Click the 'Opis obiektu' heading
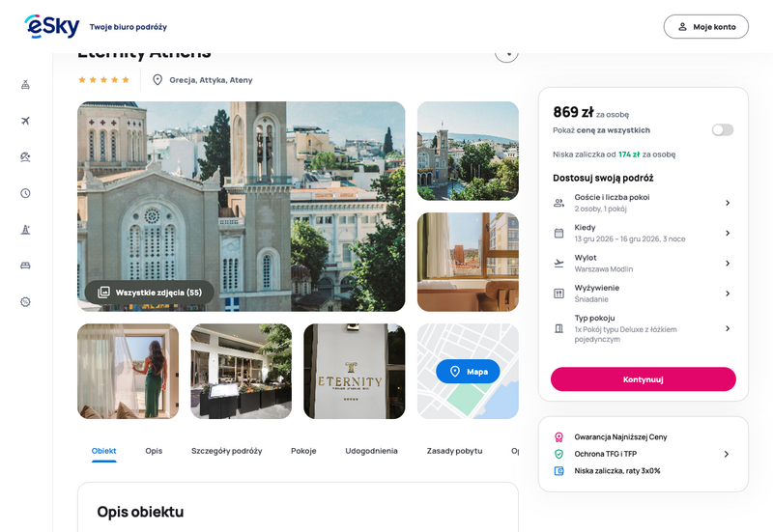The width and height of the screenshot is (773, 532). click(x=140, y=512)
